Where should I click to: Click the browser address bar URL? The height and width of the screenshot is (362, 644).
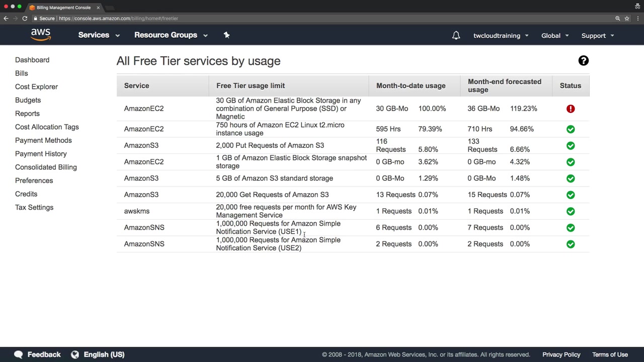tap(118, 19)
